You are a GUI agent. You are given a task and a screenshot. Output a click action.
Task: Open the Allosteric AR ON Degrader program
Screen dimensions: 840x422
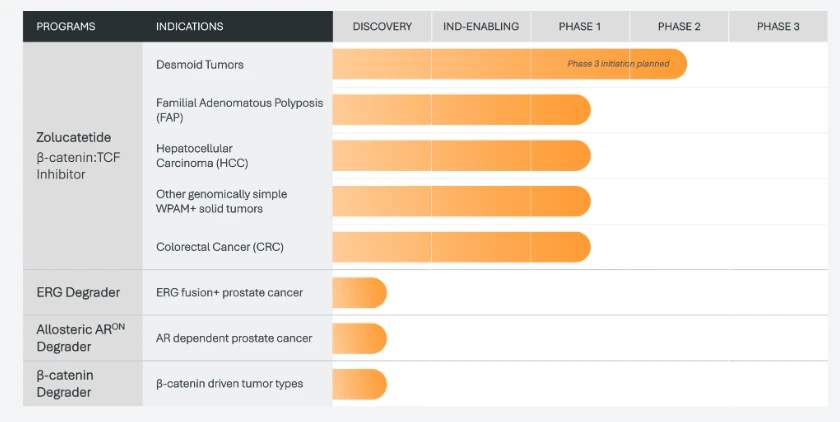pyautogui.click(x=80, y=338)
